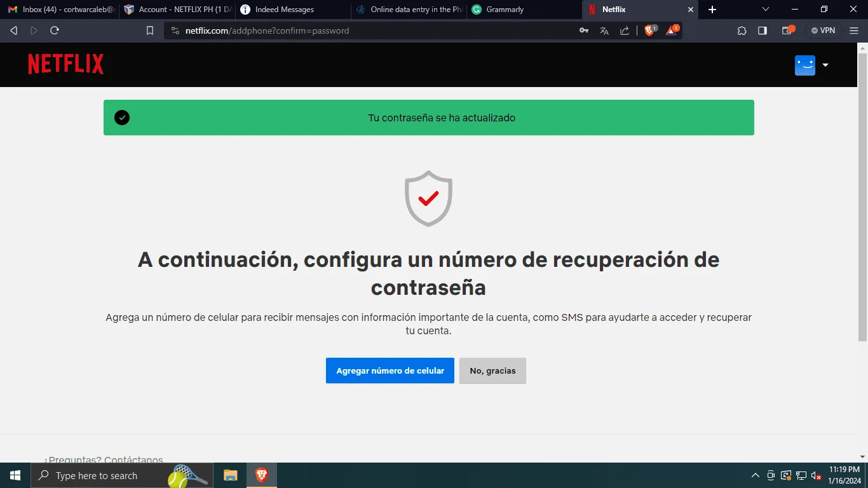Viewport: 868px width, 488px height.
Task: Click the VPN button
Action: pyautogui.click(x=823, y=30)
